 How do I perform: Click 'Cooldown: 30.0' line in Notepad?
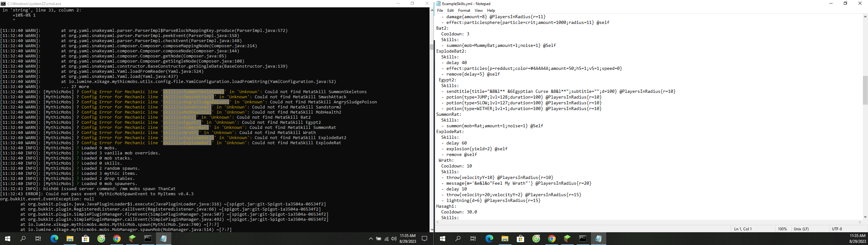click(459, 212)
